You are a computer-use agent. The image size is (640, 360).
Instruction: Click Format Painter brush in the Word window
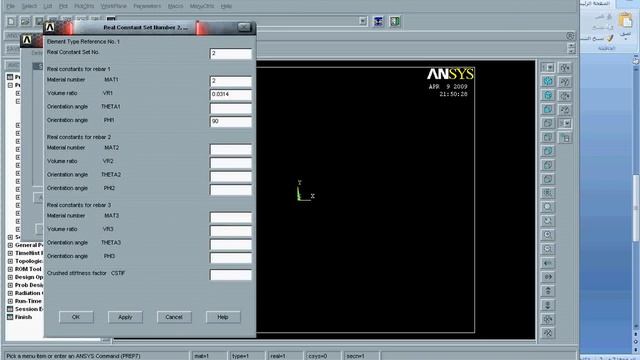click(610, 38)
